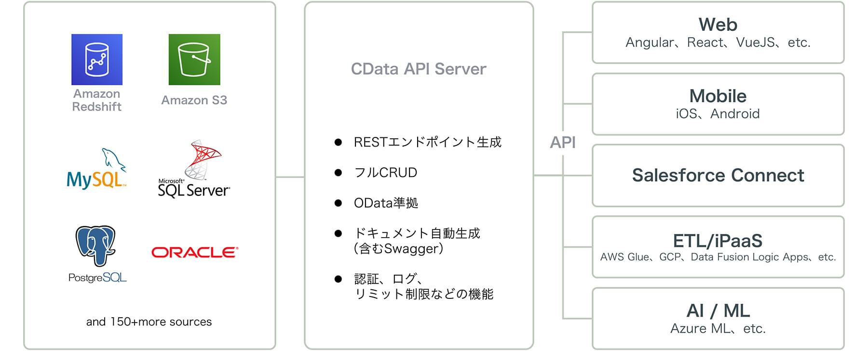Click the API connector label

point(563,142)
